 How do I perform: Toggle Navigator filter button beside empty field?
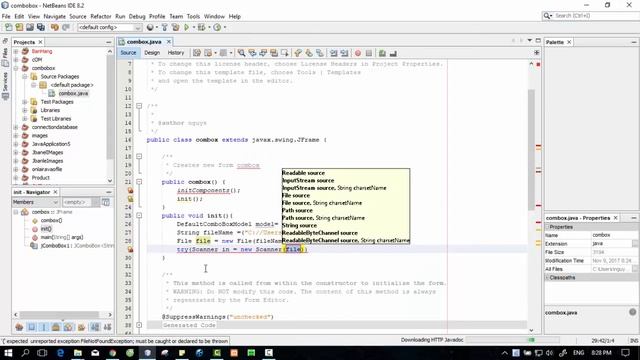(x=105, y=202)
